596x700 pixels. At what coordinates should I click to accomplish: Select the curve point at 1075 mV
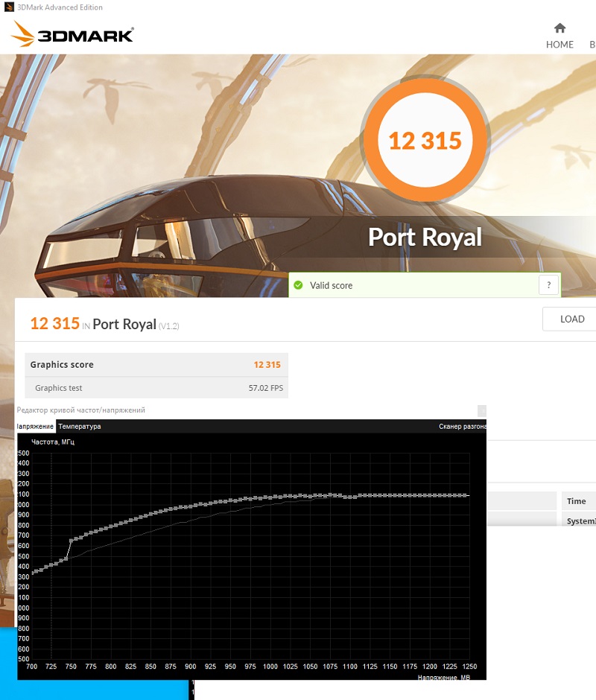[x=330, y=494]
